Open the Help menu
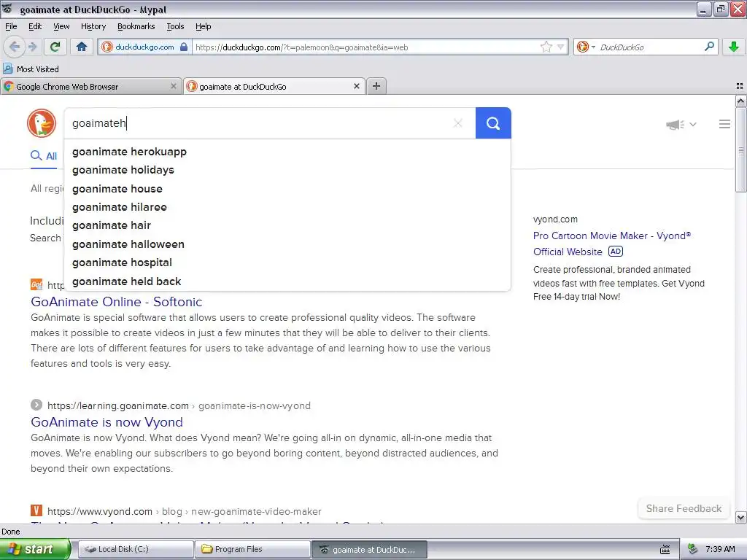 click(x=203, y=26)
